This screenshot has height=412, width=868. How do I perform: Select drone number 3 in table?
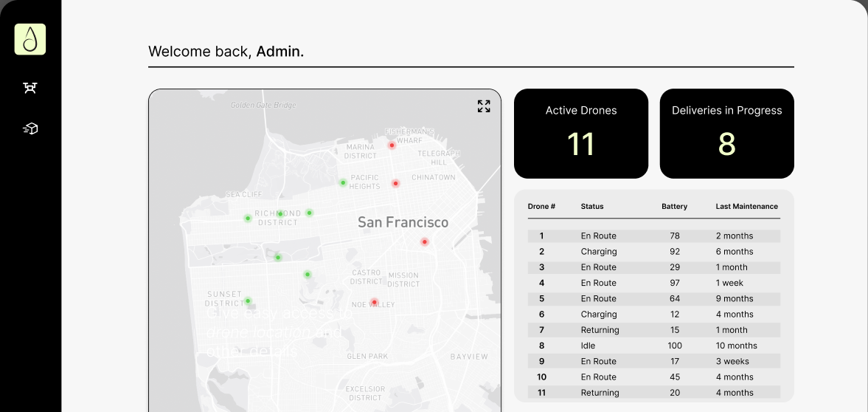click(x=541, y=267)
